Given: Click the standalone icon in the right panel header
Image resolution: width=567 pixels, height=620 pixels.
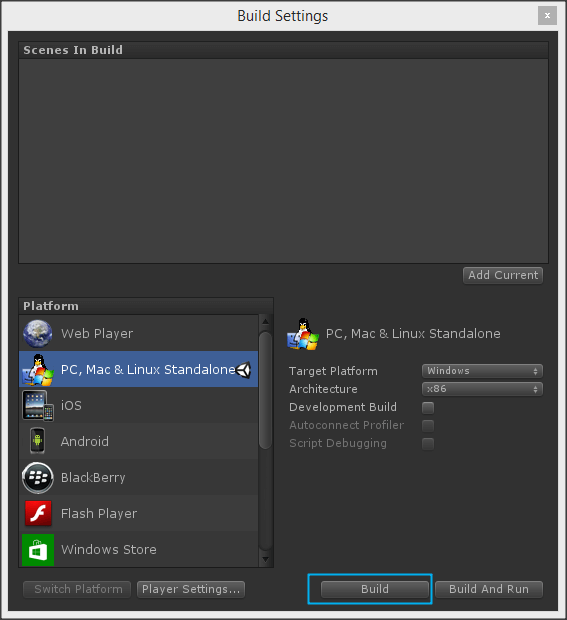Looking at the screenshot, I should 303,334.
